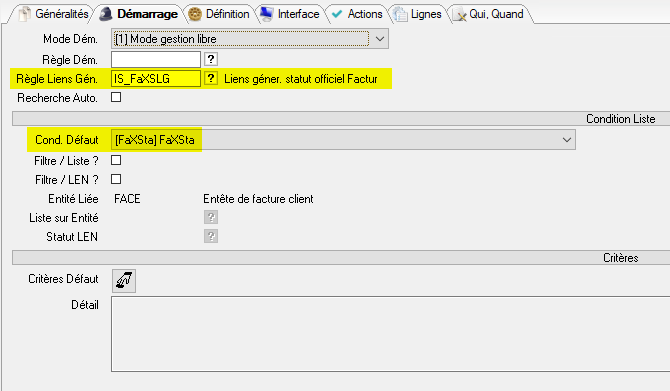Switch to the Définition tab
Viewport: 670px width, 391px height.
coord(220,14)
